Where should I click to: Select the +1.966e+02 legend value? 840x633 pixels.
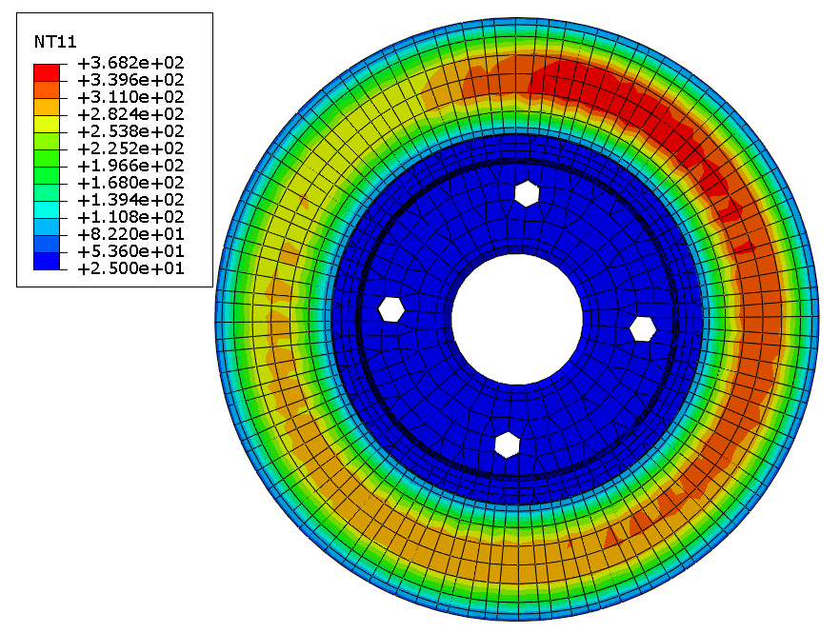point(130,166)
